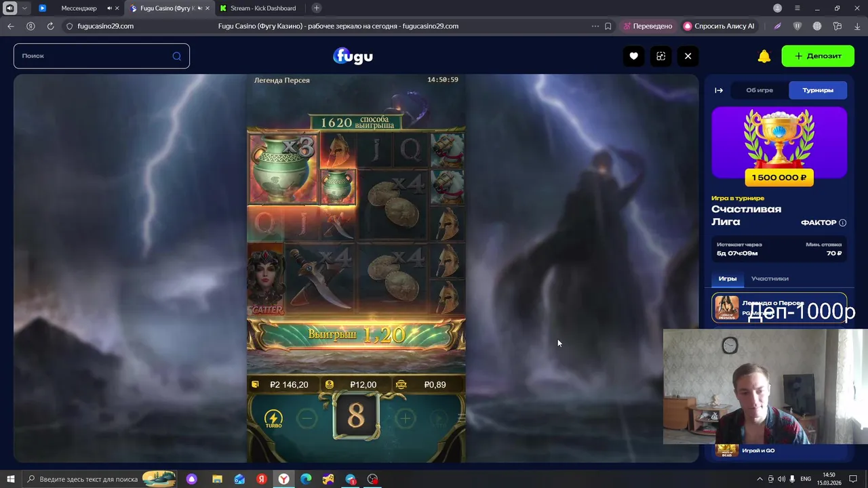The width and height of the screenshot is (868, 488).
Task: Click the Счастливая Лига tournament title
Action: tap(747, 216)
